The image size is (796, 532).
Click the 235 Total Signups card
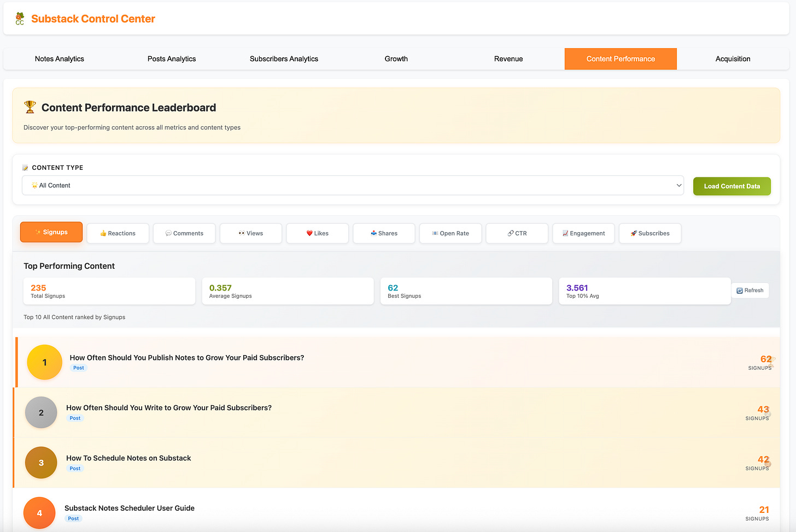(109, 291)
